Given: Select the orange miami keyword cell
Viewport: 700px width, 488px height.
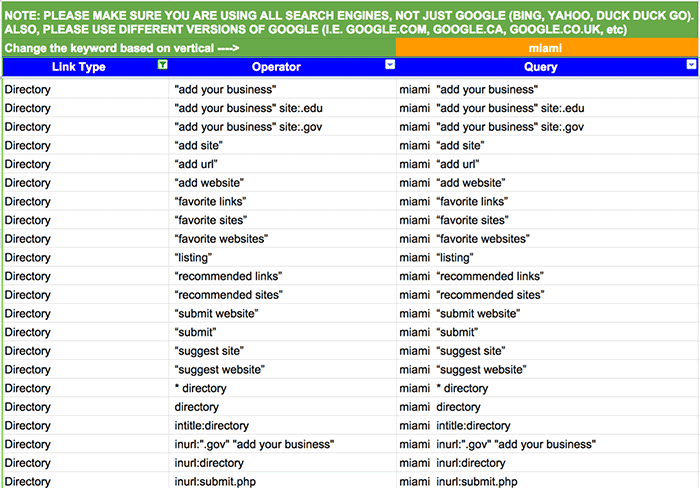Looking at the screenshot, I should (x=546, y=48).
